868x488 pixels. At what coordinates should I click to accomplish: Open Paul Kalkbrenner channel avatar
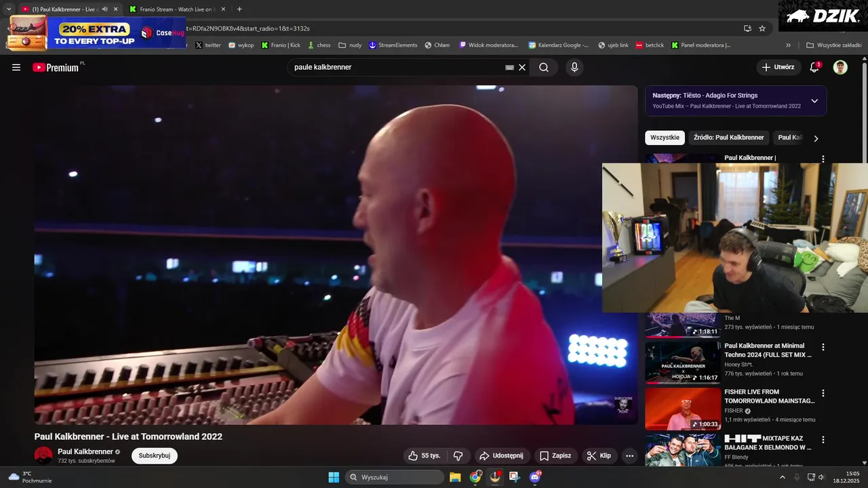click(43, 455)
